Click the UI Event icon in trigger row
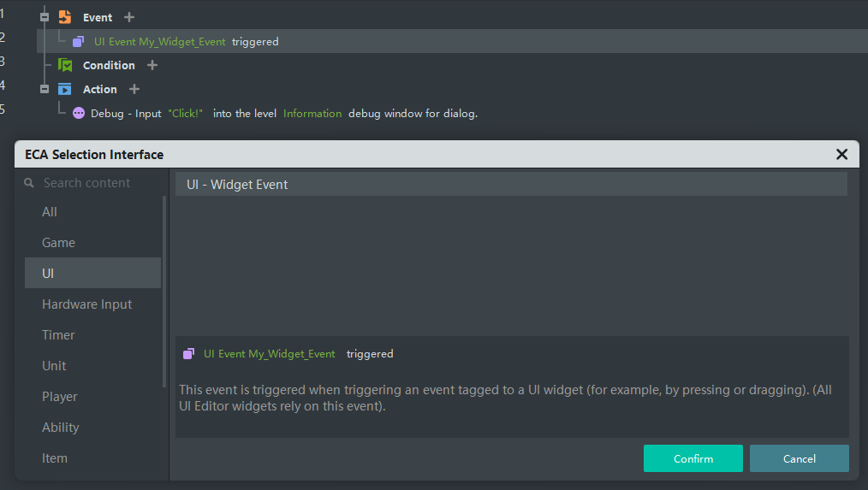The height and width of the screenshot is (490, 868). (x=79, y=41)
